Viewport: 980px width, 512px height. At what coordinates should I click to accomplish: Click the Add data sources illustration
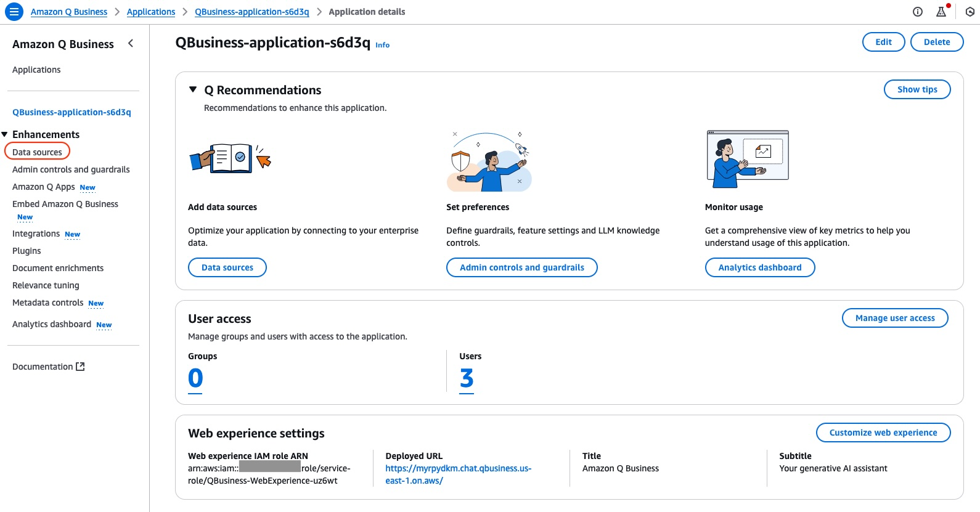point(230,159)
